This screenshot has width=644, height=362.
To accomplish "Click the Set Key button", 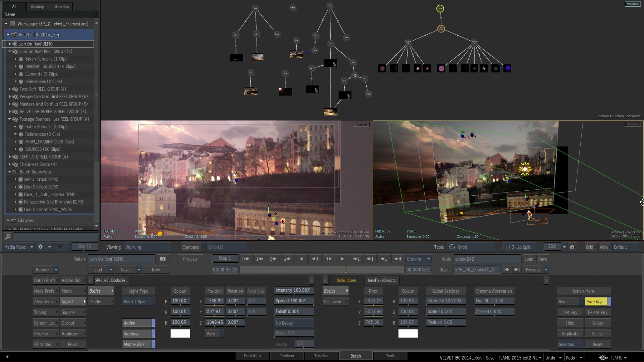I will point(570,312).
